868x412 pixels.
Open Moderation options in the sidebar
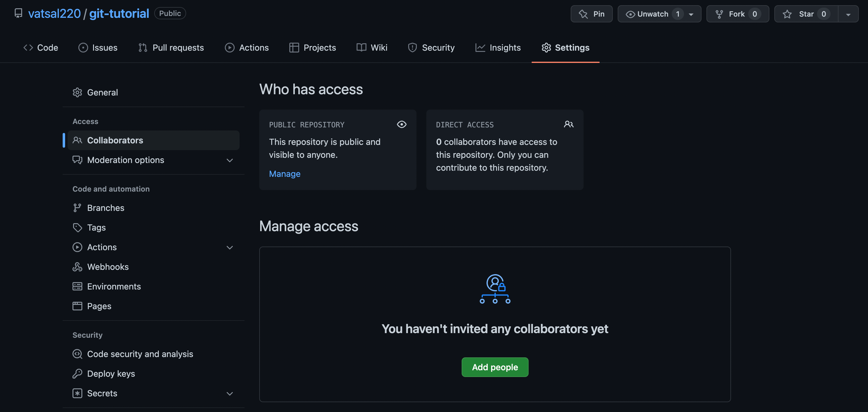[x=154, y=160]
